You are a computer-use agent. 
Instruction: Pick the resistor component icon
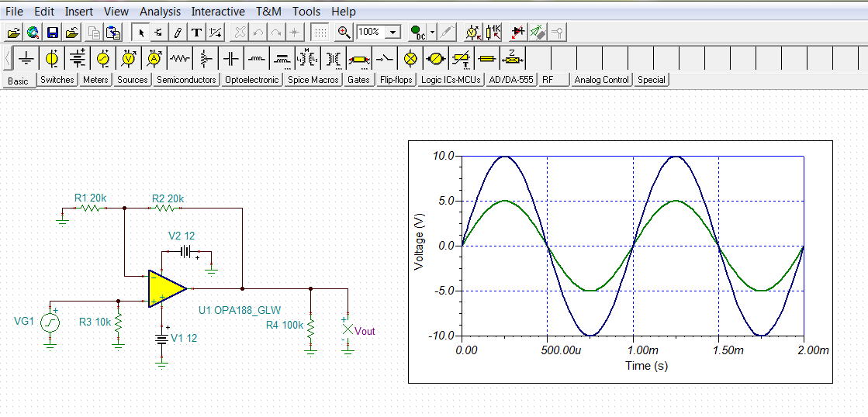pyautogui.click(x=180, y=58)
